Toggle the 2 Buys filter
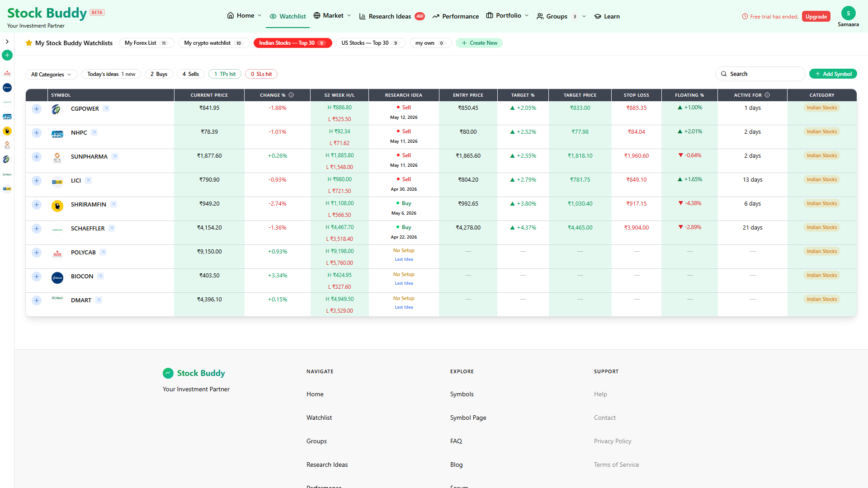 pos(159,74)
